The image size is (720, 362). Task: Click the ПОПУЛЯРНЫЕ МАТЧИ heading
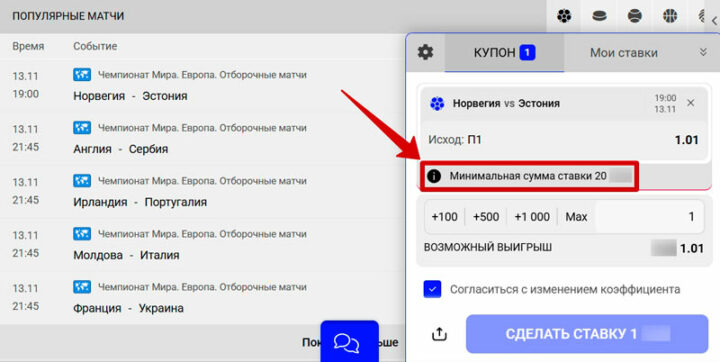[x=68, y=16]
